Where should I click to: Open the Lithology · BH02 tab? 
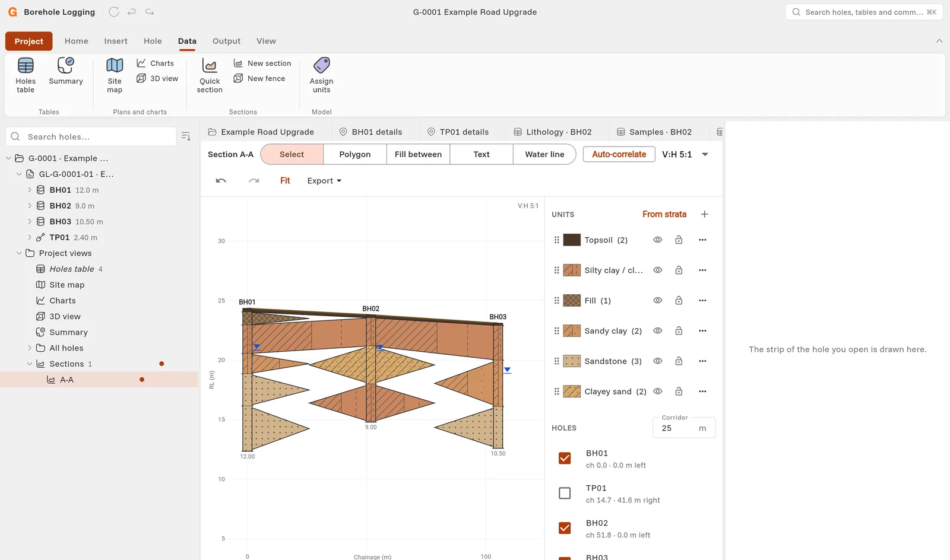click(x=552, y=132)
